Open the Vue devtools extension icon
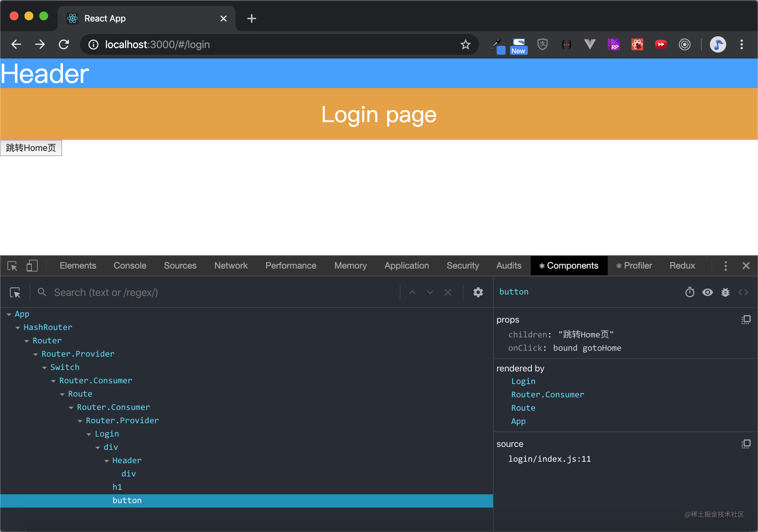758x532 pixels. 590,44
